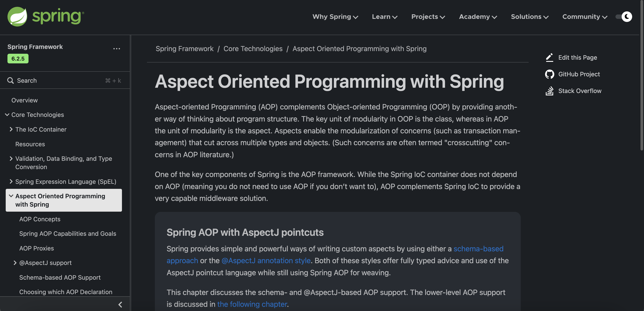This screenshot has height=311, width=644.
Task: Click the GitHub Project octocat icon
Action: pyautogui.click(x=549, y=74)
